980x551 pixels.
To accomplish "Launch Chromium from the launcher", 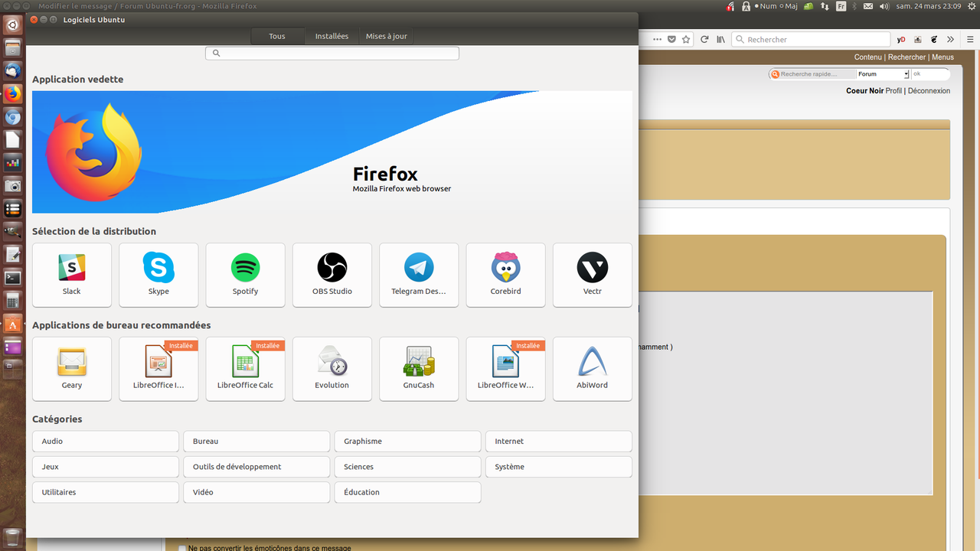I will (12, 116).
